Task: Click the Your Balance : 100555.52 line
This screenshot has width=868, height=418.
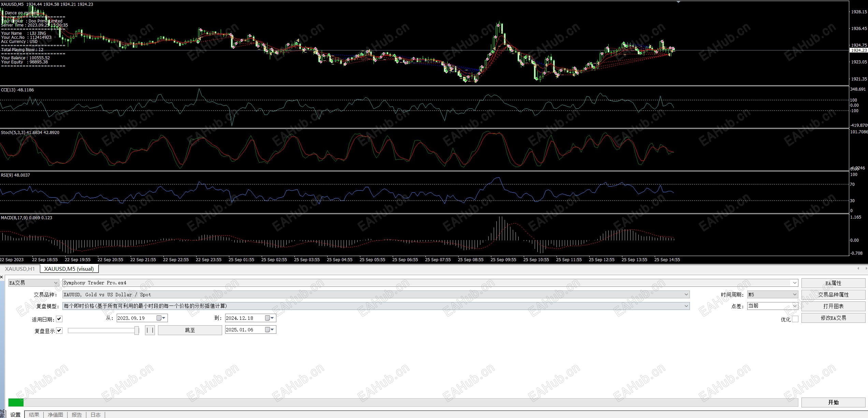Action: tap(26, 58)
